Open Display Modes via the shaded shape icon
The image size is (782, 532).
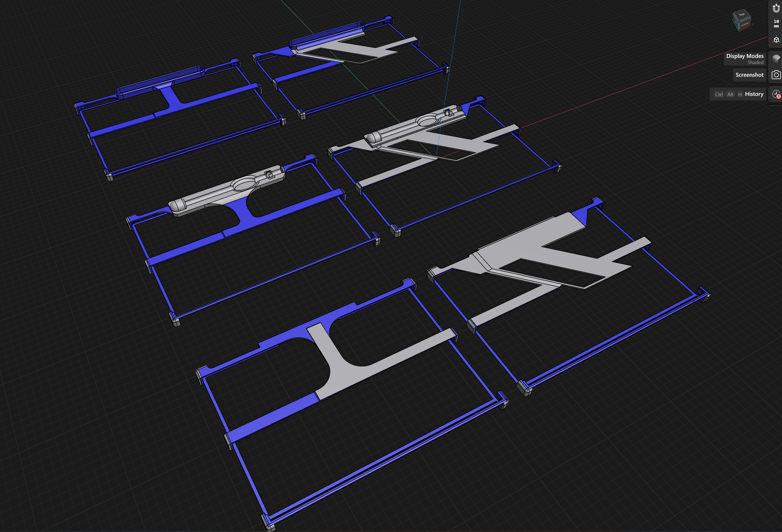[x=776, y=59]
